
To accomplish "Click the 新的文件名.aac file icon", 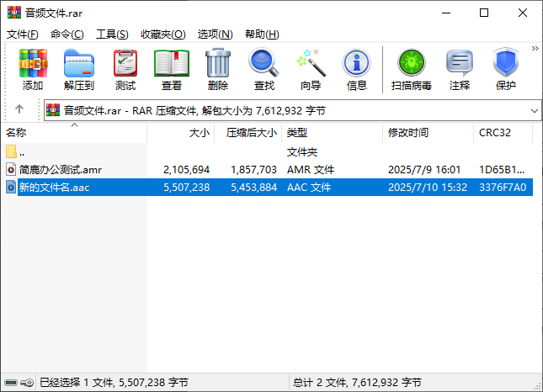I will coord(11,188).
